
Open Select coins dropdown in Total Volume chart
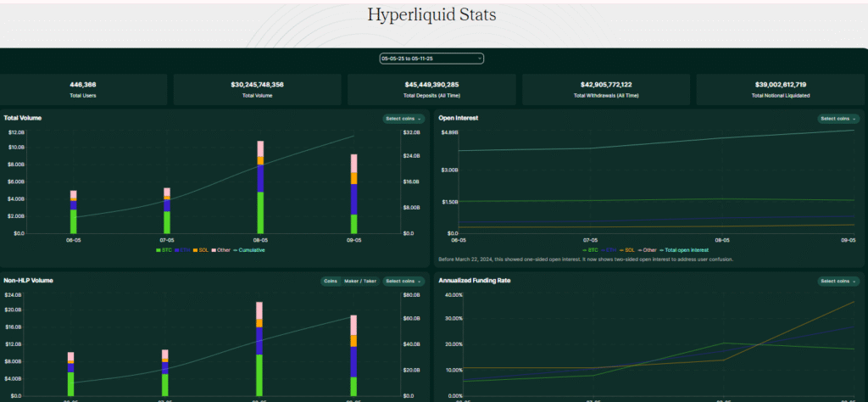(403, 119)
